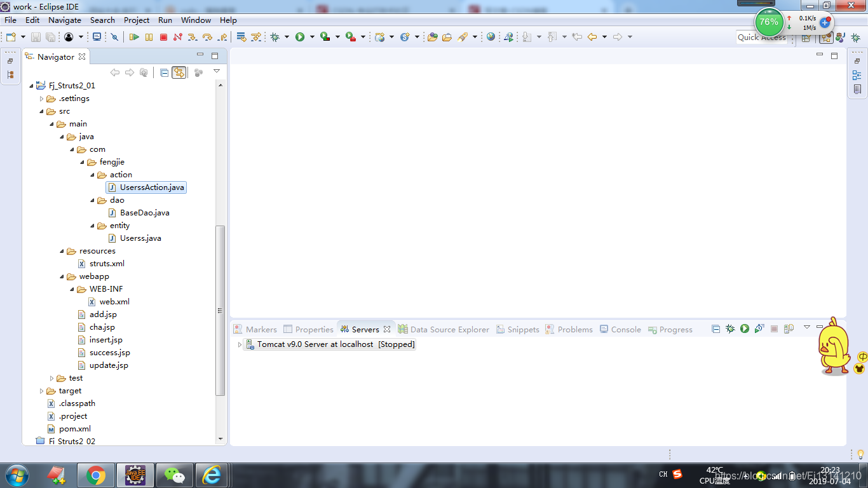The width and height of the screenshot is (868, 488).
Task: Expand the .settings folder
Action: pyautogui.click(x=42, y=98)
